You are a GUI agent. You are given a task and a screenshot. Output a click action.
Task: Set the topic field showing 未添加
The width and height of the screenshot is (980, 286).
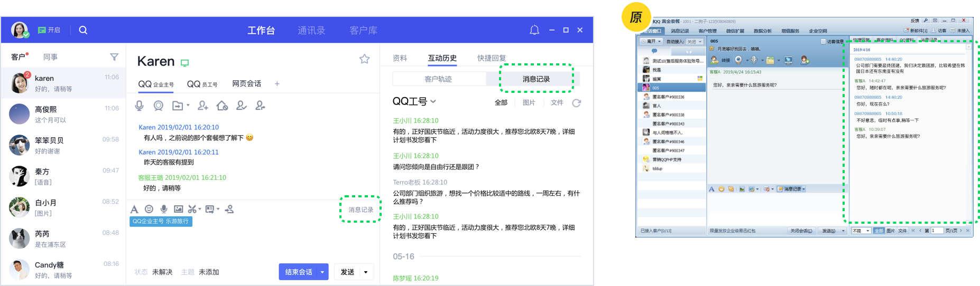[209, 272]
